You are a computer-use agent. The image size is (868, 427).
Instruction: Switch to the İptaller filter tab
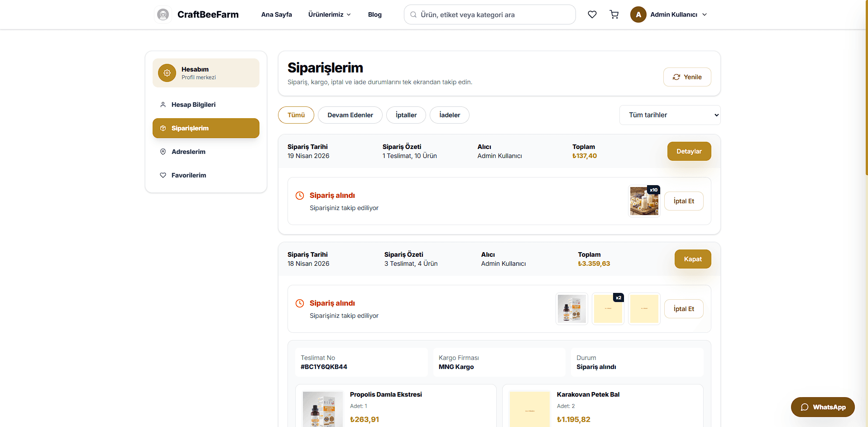pos(406,115)
